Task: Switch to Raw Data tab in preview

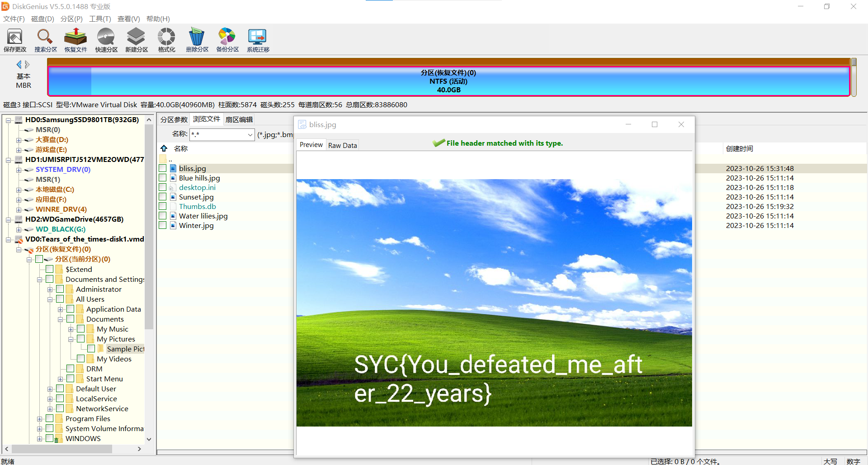Action: point(342,145)
